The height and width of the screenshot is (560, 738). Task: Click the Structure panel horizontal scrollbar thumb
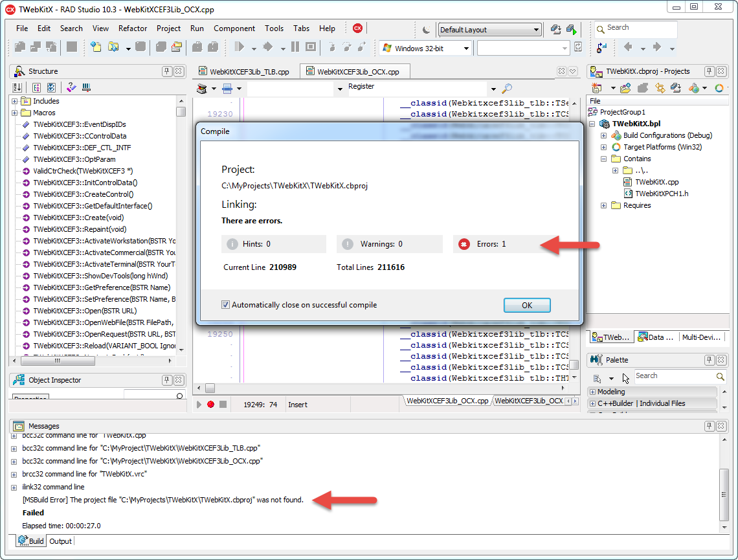(x=58, y=361)
